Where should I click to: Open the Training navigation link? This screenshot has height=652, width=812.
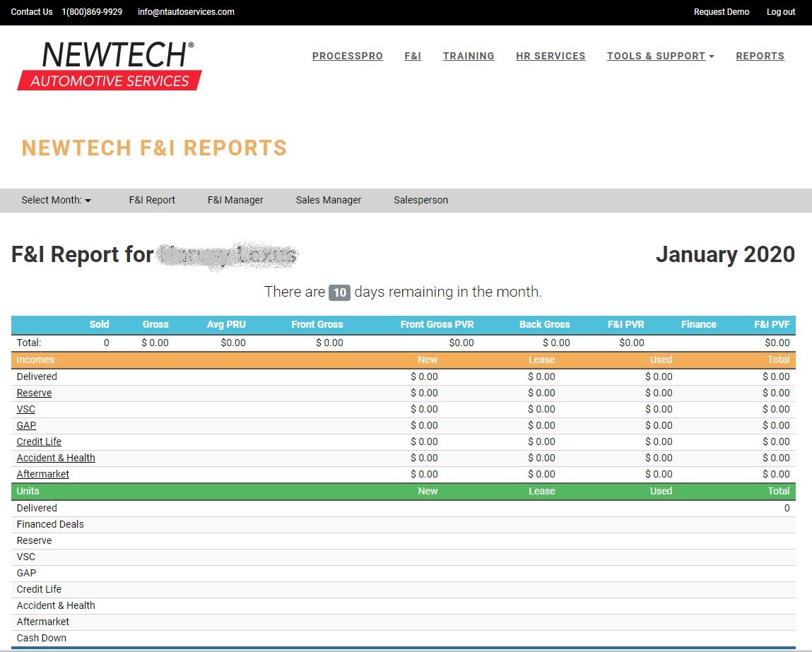(x=469, y=56)
